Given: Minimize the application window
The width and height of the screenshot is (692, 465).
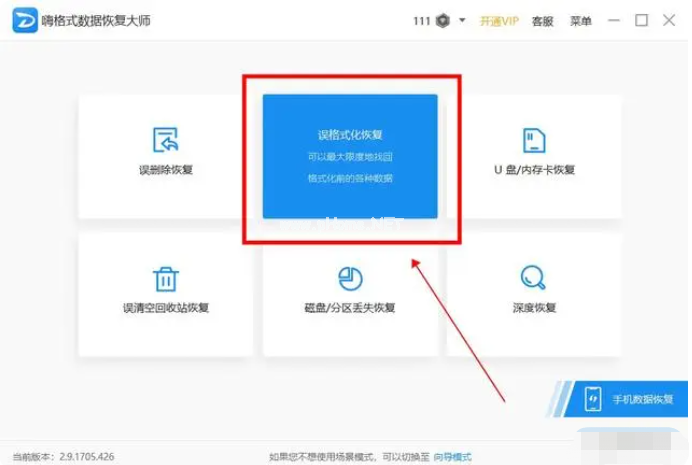Looking at the screenshot, I should point(614,20).
